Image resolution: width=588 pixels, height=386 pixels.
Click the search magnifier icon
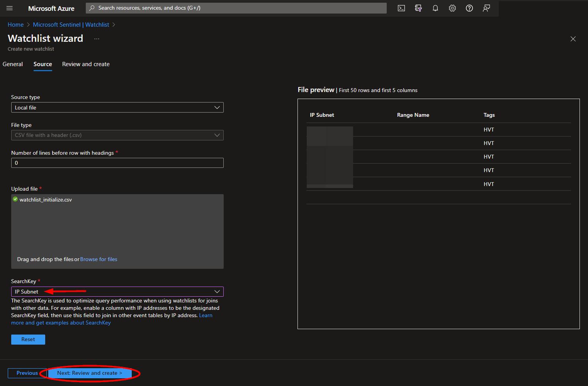pos(92,8)
